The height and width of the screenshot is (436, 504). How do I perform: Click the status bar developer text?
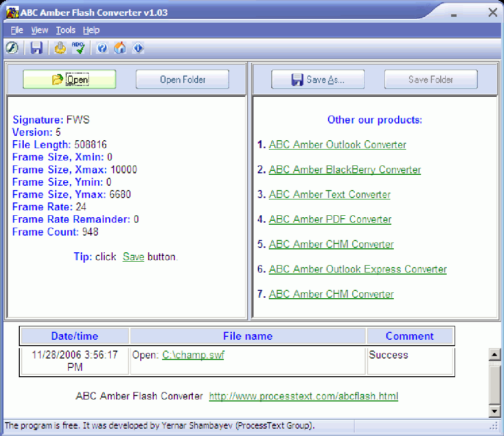tap(160, 426)
